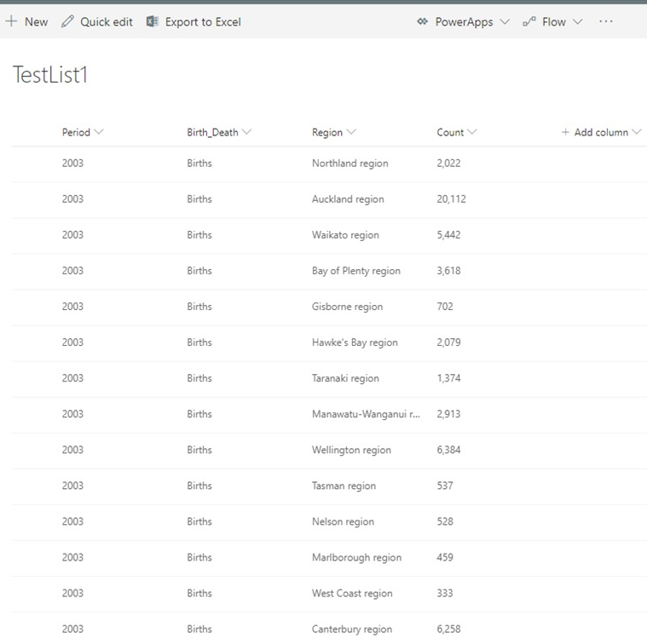
Task: Select the Bay of Plenty region cell
Action: (x=356, y=271)
